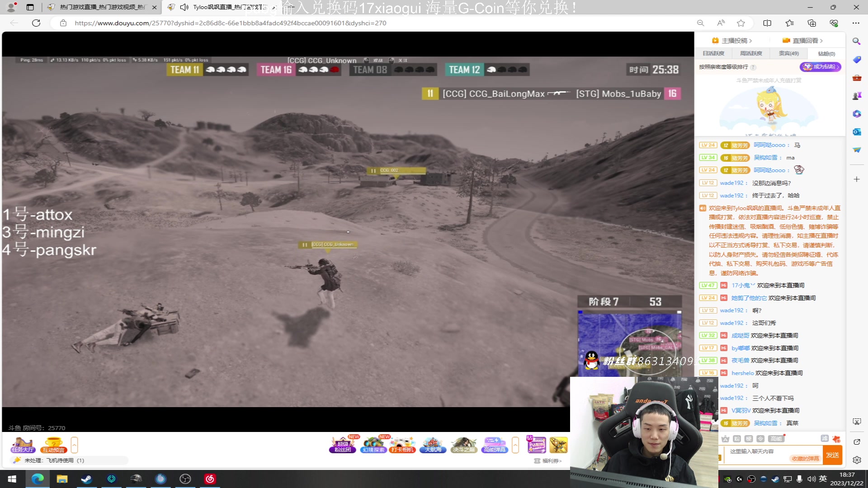Image resolution: width=868 pixels, height=488 pixels.
Task: Click the 高能 chat option button
Action: (x=776, y=439)
